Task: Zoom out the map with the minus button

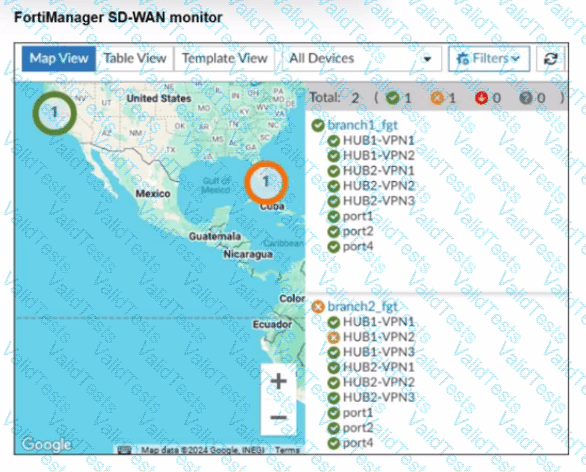Action: 278,417
